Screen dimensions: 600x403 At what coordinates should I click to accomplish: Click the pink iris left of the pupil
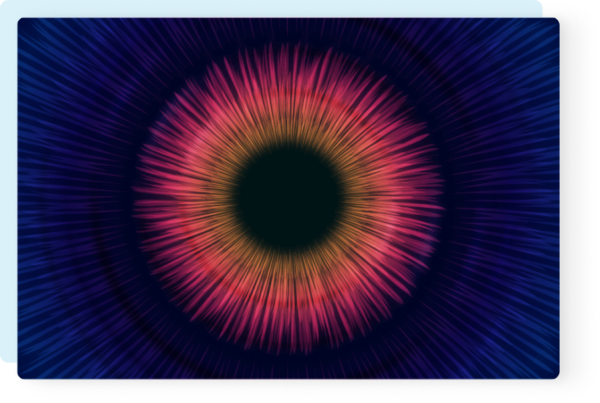tap(175, 198)
